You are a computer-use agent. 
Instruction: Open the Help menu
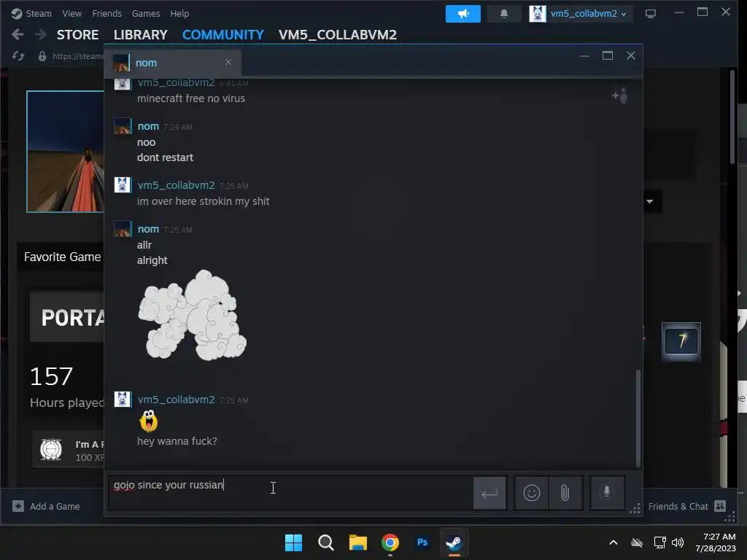click(179, 13)
